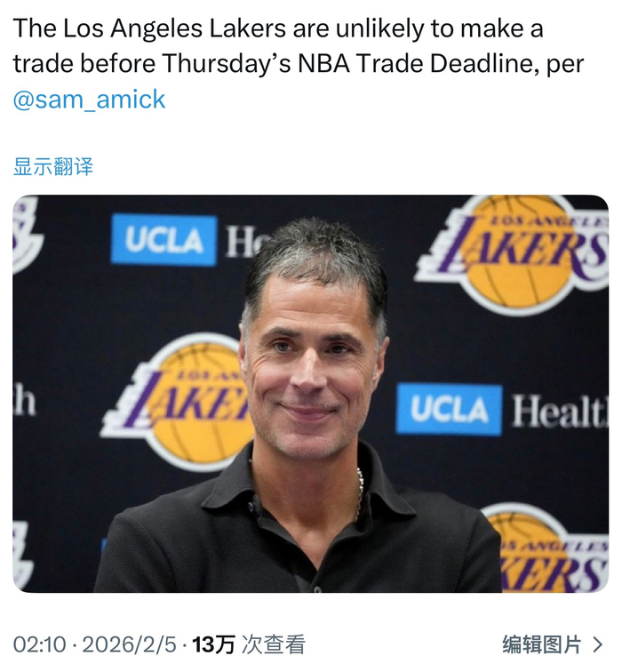This screenshot has height=672, width=622.
Task: Open the 13万 次查看 view count
Action: click(x=249, y=644)
